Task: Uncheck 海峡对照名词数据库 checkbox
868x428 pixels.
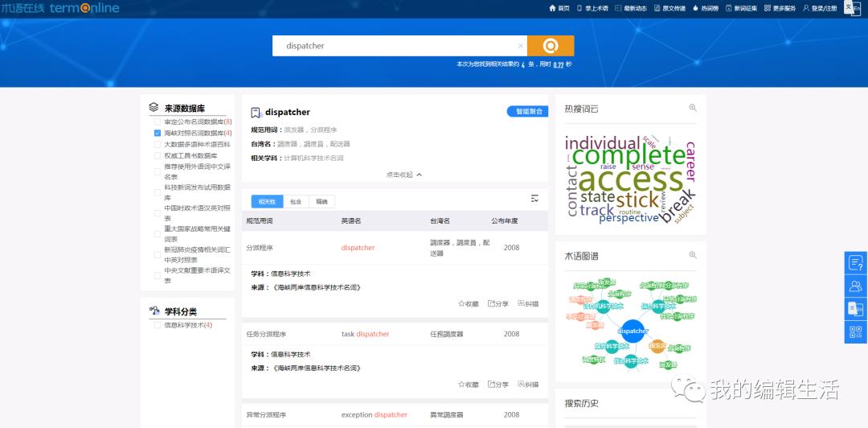Action: click(x=158, y=133)
